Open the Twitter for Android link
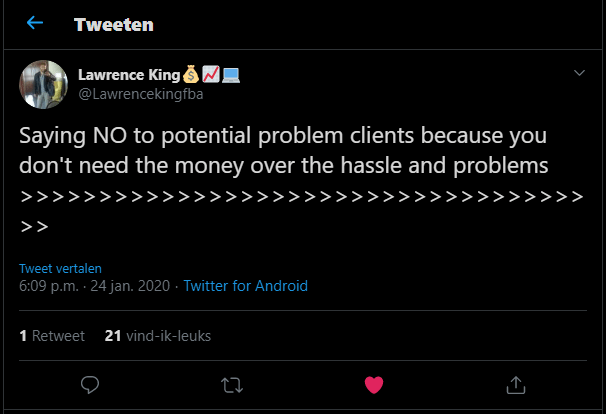 click(x=245, y=286)
